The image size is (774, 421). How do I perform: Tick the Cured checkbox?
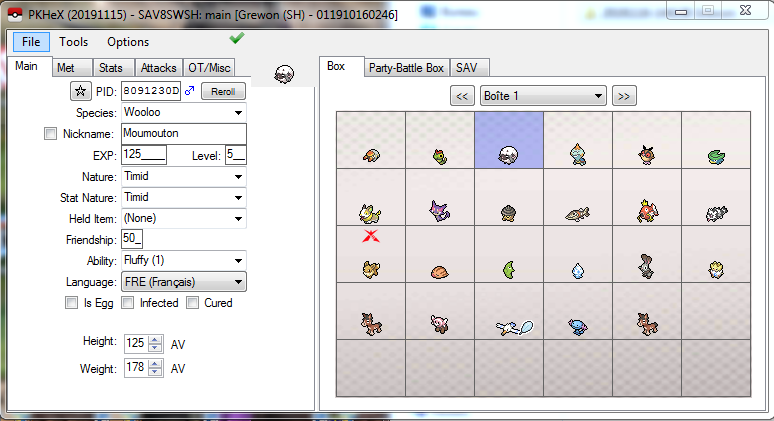point(193,303)
